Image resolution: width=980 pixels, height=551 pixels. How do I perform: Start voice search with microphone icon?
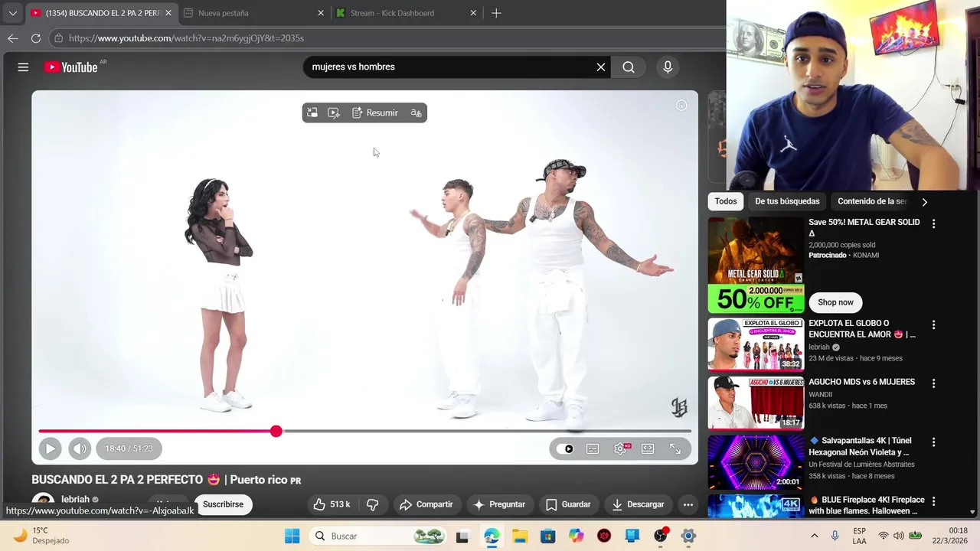click(x=668, y=67)
